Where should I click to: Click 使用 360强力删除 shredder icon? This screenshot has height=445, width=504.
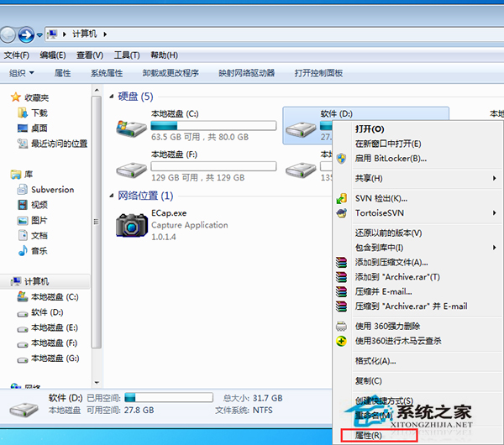[341, 326]
